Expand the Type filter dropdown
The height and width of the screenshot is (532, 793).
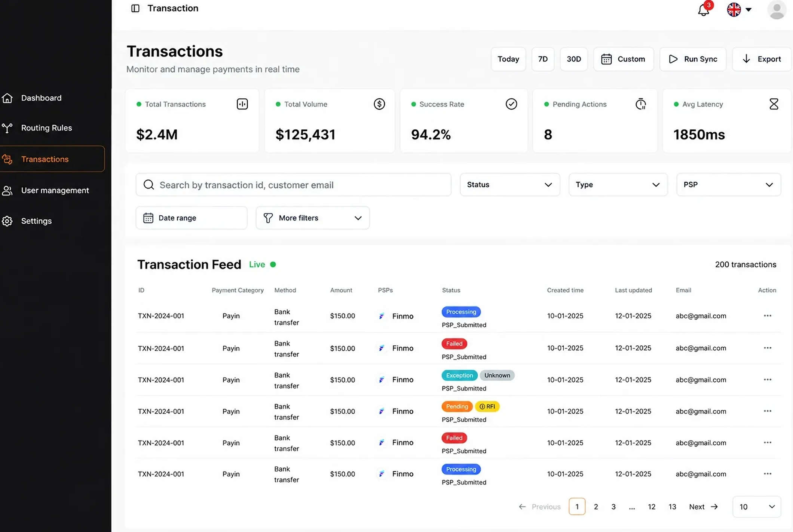pyautogui.click(x=618, y=185)
